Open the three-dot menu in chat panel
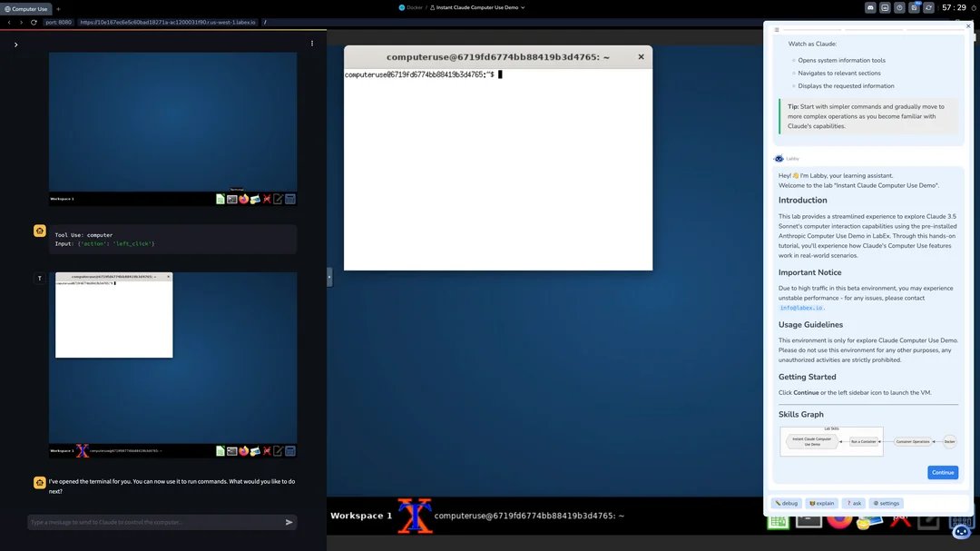 [x=312, y=44]
